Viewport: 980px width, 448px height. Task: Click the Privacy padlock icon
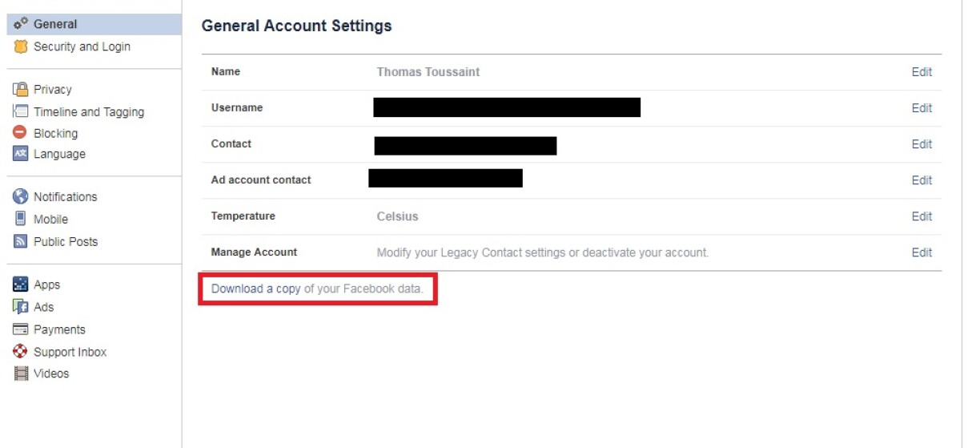point(21,90)
